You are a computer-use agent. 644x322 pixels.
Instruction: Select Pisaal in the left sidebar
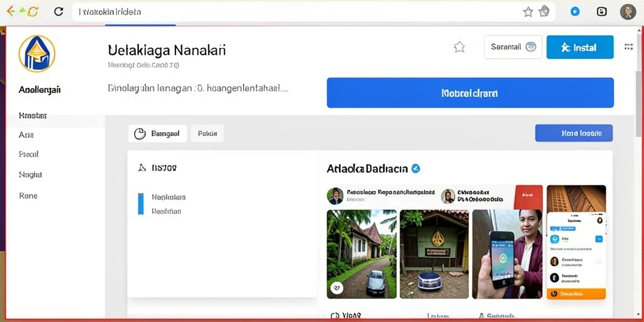pyautogui.click(x=29, y=155)
